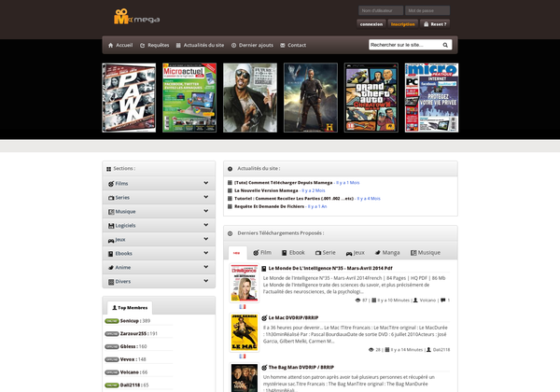Open Comment Télécharger Depuis Mamega news link

coord(283,183)
